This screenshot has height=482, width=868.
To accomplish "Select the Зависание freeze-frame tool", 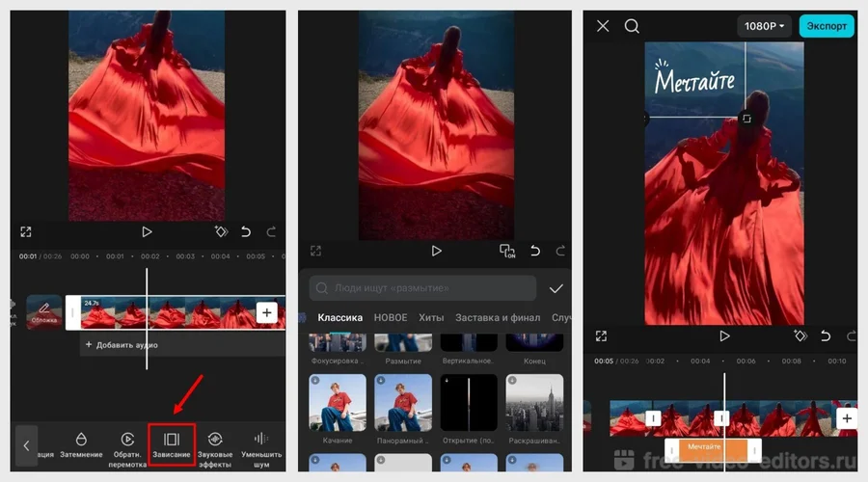I will click(x=172, y=440).
